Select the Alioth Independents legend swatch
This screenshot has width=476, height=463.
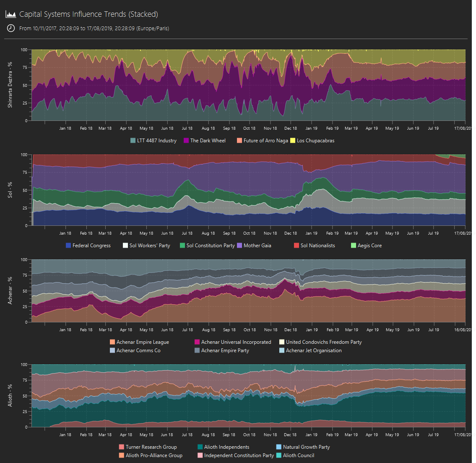click(x=200, y=447)
